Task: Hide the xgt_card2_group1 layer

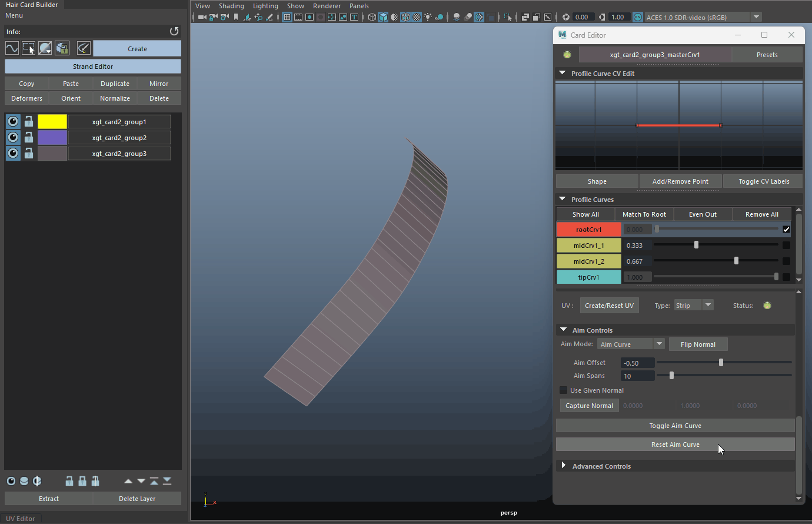Action: coord(13,122)
